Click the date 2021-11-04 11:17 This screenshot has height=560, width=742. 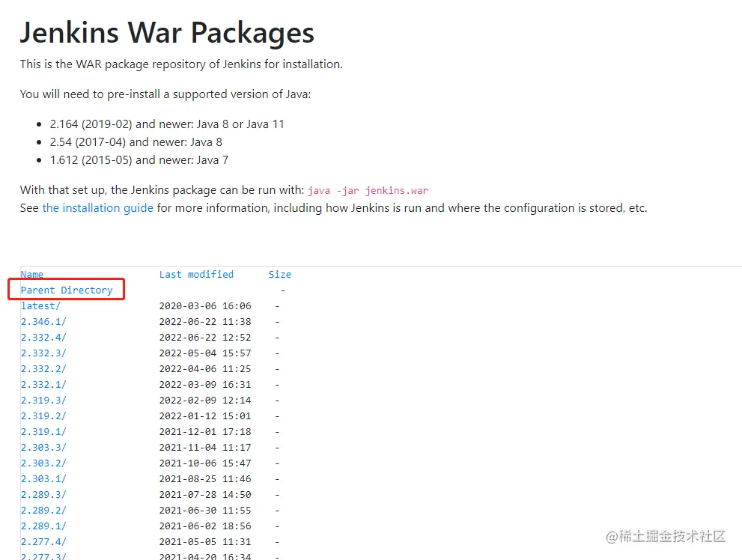pos(205,447)
